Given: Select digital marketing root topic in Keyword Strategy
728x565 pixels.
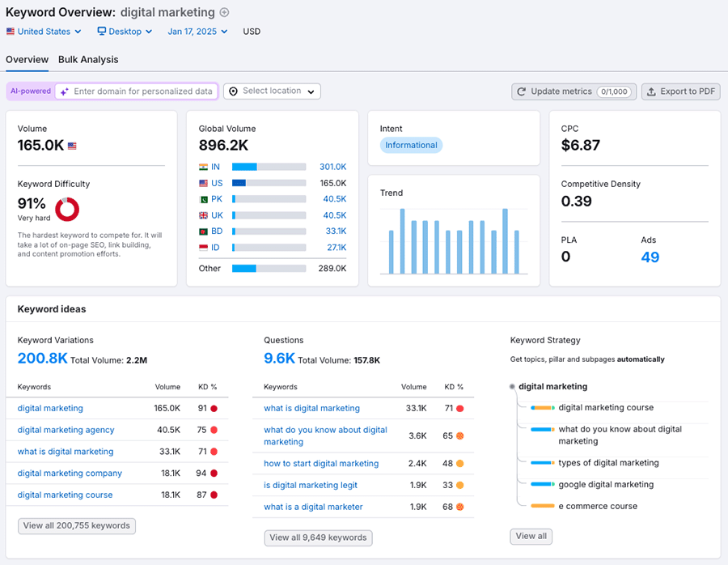Looking at the screenshot, I should tap(553, 387).
